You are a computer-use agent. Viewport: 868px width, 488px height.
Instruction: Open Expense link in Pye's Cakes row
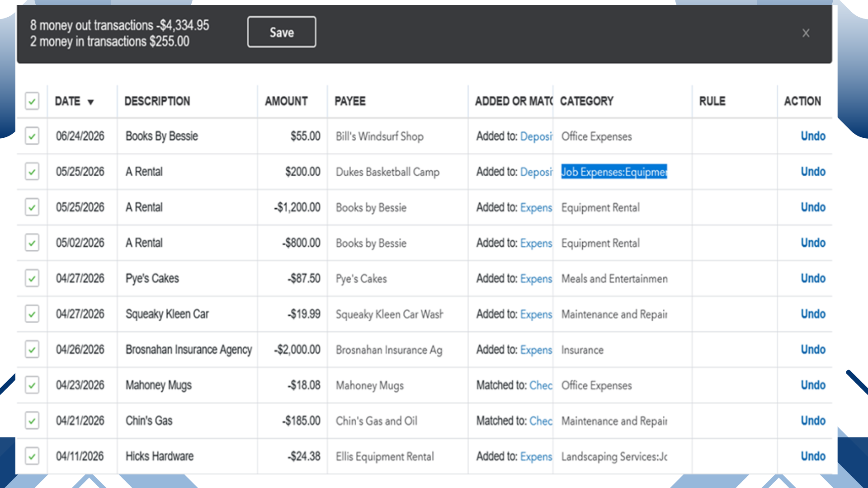(x=536, y=279)
